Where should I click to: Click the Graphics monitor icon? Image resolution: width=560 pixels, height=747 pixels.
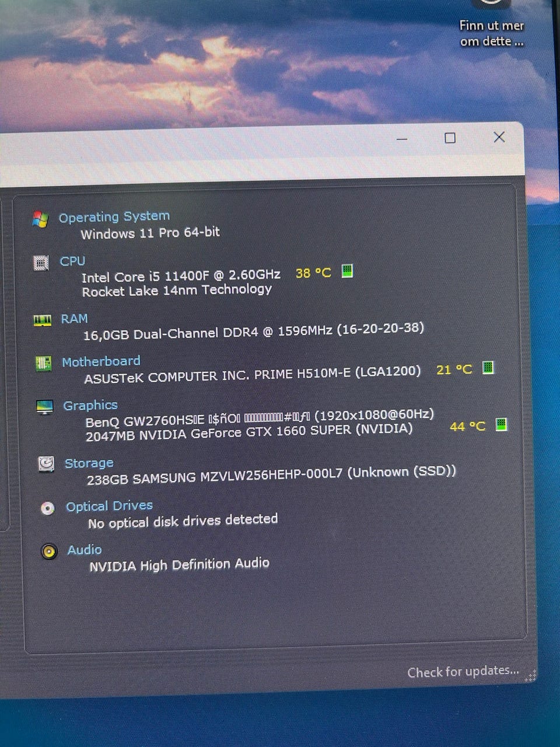click(45, 407)
